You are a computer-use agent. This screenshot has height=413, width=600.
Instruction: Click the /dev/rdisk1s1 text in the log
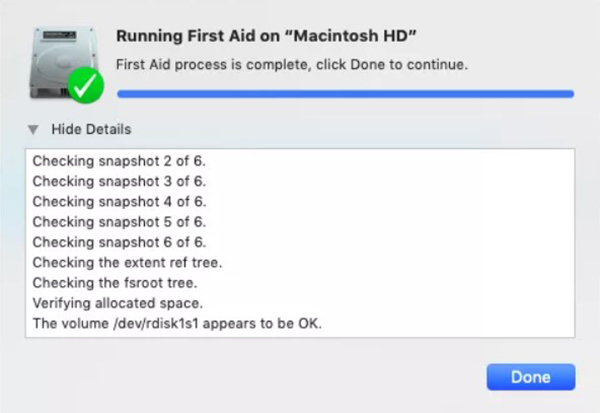tap(156, 324)
